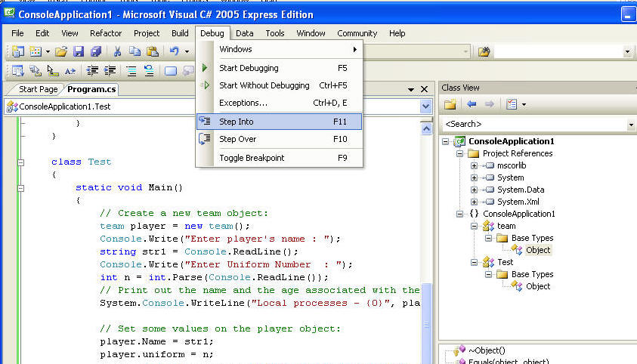Select Toggle Breakpoint menu entry

pyautogui.click(x=252, y=158)
